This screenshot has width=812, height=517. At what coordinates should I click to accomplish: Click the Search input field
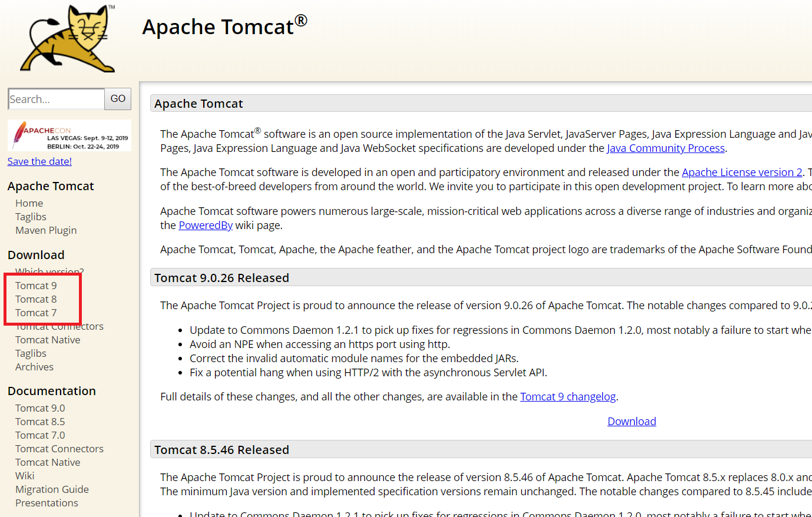click(57, 99)
